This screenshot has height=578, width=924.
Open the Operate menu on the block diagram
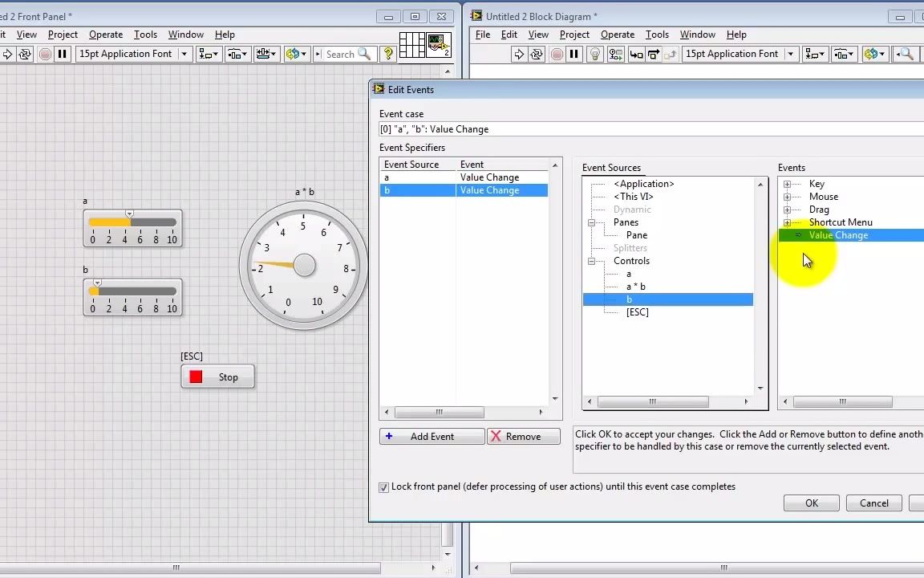618,35
